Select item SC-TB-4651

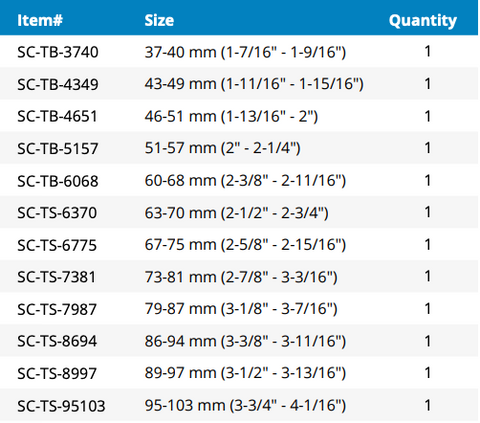click(57, 116)
